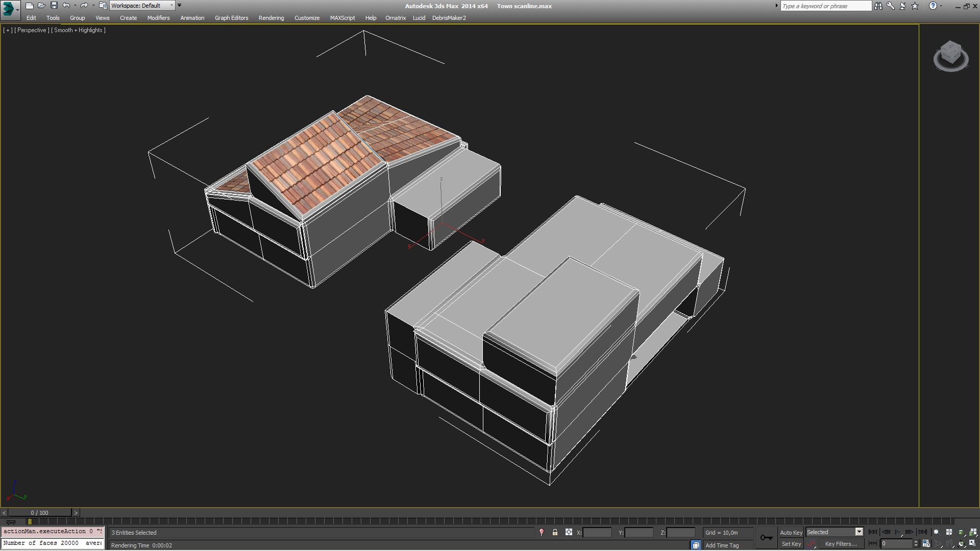980x551 pixels.
Task: Click Go to End frame icon
Action: tap(922, 532)
